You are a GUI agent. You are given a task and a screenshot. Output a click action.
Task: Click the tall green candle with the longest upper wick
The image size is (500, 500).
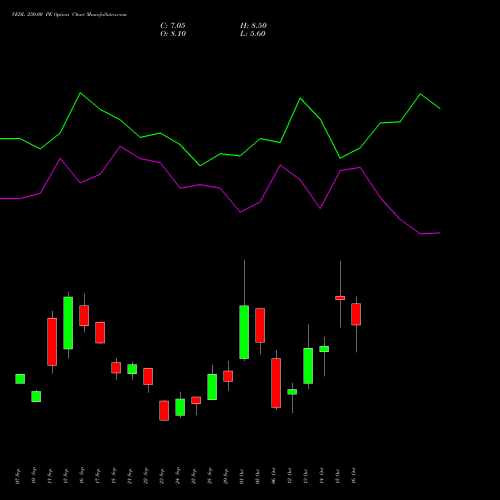pos(244,332)
